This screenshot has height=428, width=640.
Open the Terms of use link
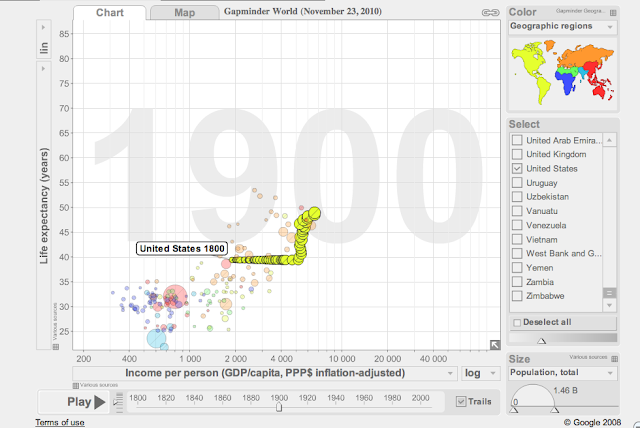[x=60, y=422]
